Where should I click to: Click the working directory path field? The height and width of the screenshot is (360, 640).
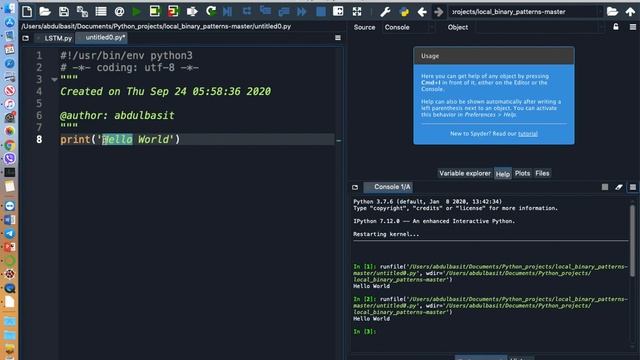pyautogui.click(x=525, y=12)
